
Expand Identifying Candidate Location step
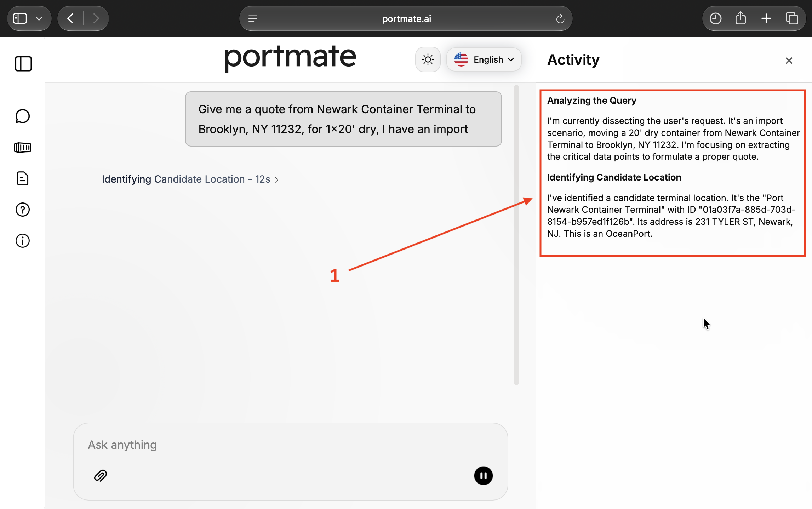(190, 179)
